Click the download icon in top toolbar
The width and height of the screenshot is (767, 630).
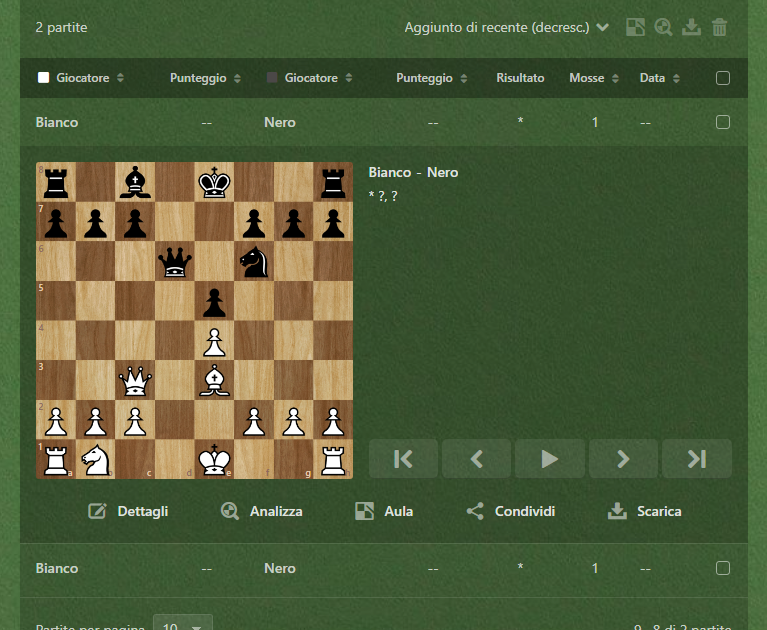[x=691, y=27]
